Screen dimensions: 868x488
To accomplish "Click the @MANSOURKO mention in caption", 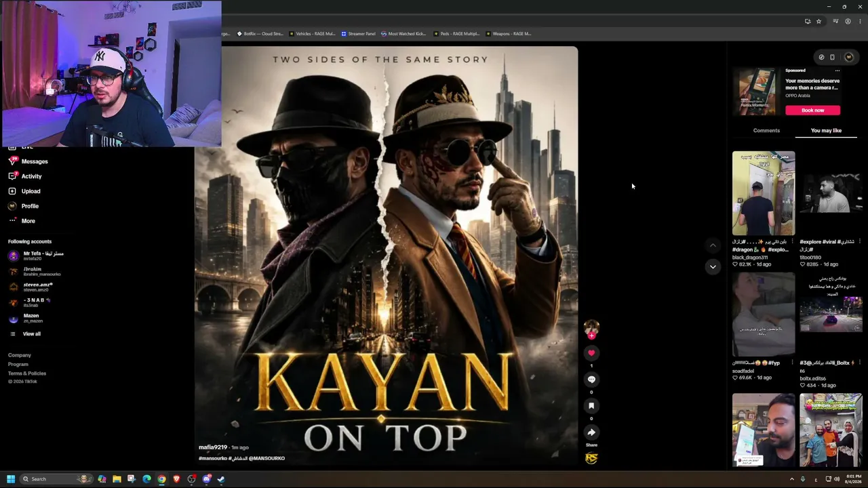I will click(267, 458).
